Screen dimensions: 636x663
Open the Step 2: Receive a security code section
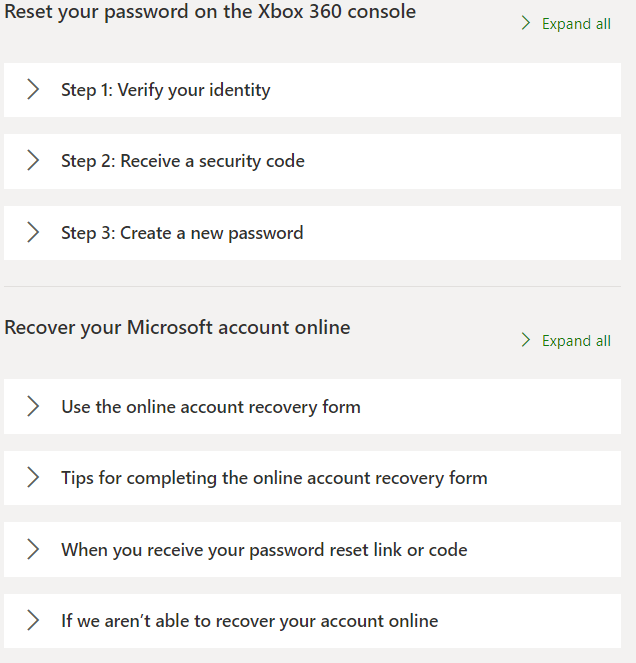(313, 162)
